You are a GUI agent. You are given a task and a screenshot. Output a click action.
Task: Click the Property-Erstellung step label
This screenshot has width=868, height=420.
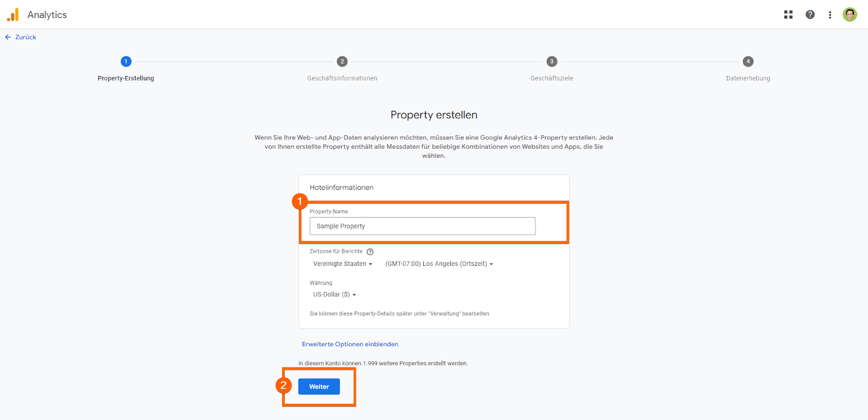point(126,78)
